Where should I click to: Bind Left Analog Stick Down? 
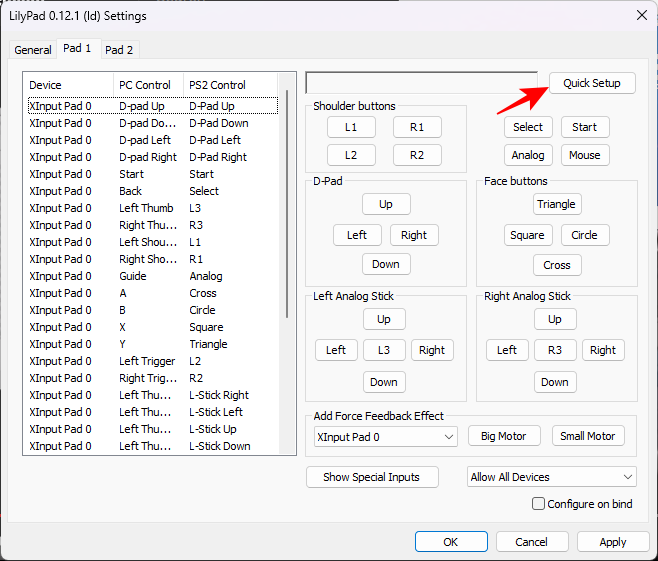pos(384,382)
